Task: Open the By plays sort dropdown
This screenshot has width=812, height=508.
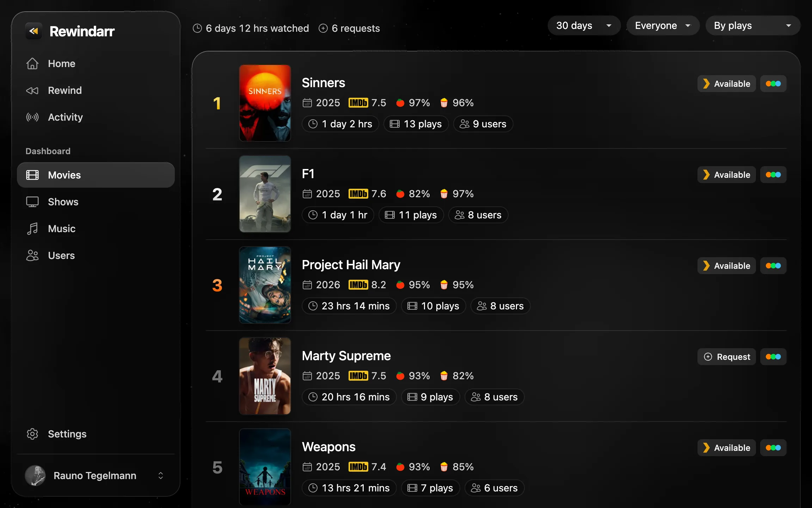Action: (753, 25)
